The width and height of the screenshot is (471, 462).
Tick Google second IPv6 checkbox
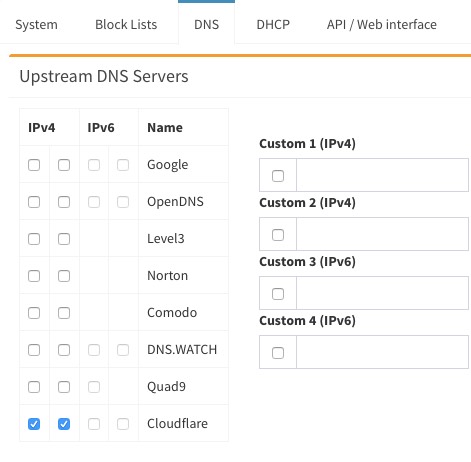(123, 165)
